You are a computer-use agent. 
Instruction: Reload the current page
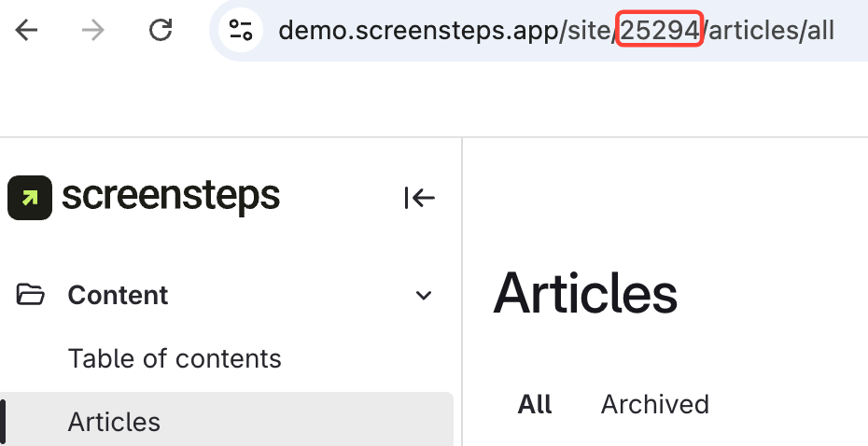(161, 31)
